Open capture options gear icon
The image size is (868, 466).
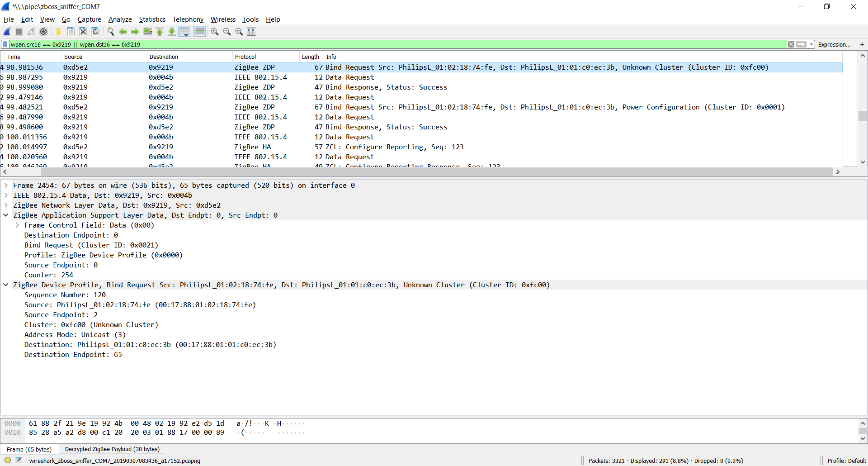43,32
